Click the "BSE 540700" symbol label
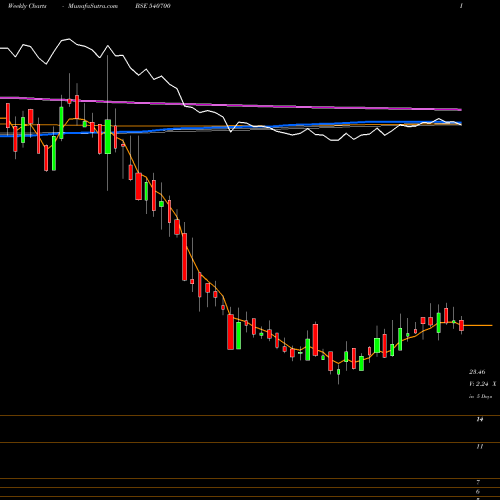Image resolution: width=500 pixels, height=500 pixels. click(152, 6)
